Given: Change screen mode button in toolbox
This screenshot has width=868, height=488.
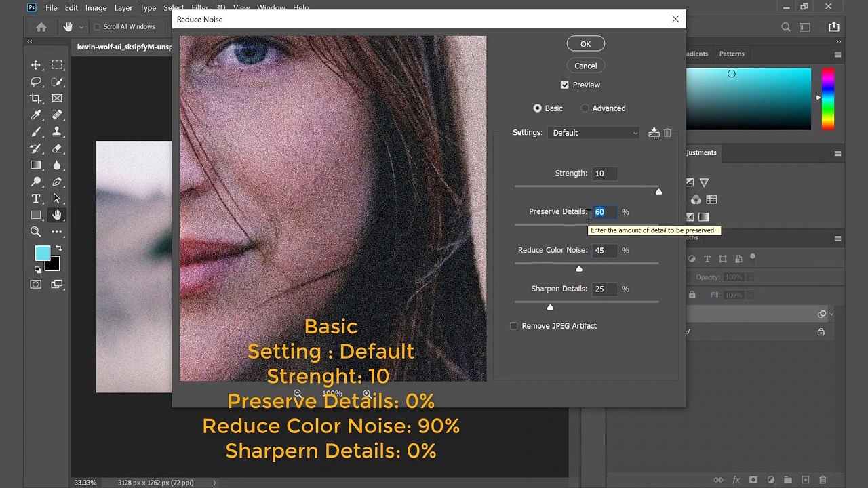Looking at the screenshot, I should [57, 285].
